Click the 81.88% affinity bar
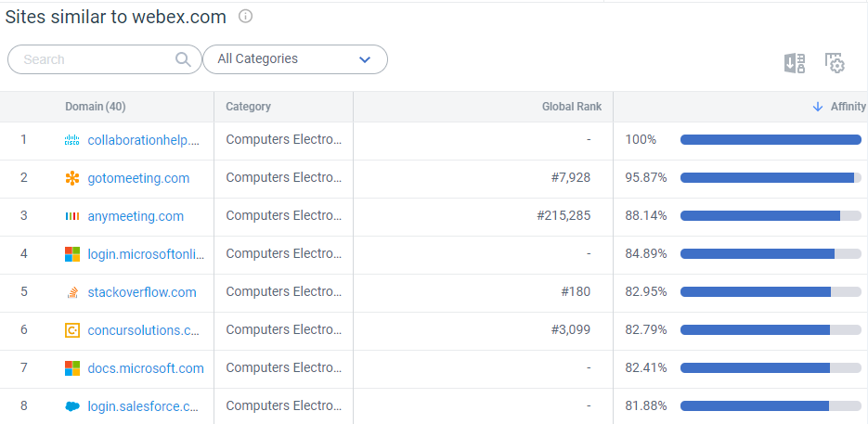The image size is (868, 424). (x=771, y=405)
